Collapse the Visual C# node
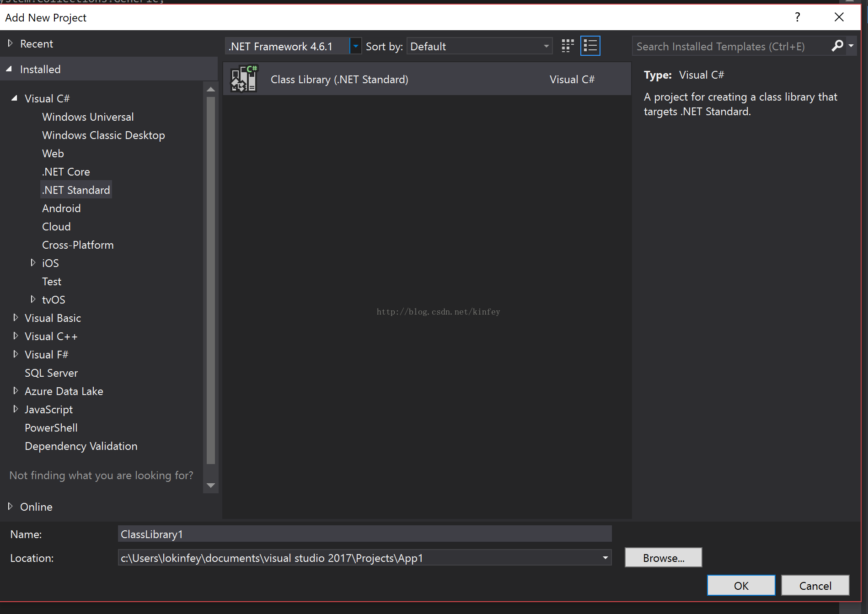 coord(14,98)
